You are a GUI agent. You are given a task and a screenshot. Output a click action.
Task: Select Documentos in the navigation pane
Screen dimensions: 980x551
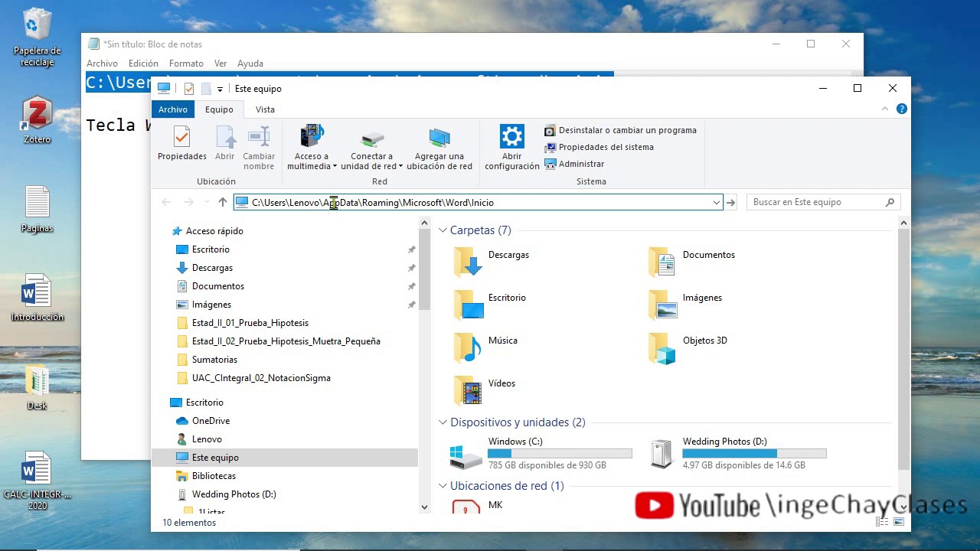[x=218, y=286]
